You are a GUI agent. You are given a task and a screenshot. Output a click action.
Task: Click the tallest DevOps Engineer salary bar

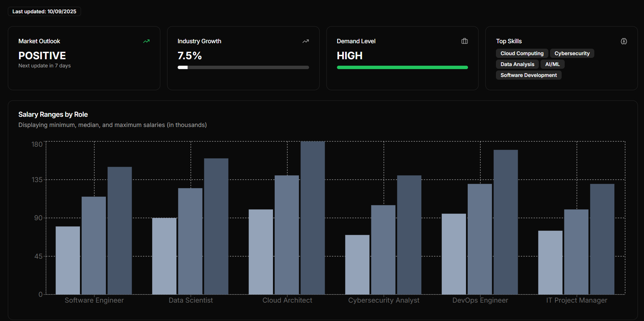(505, 222)
